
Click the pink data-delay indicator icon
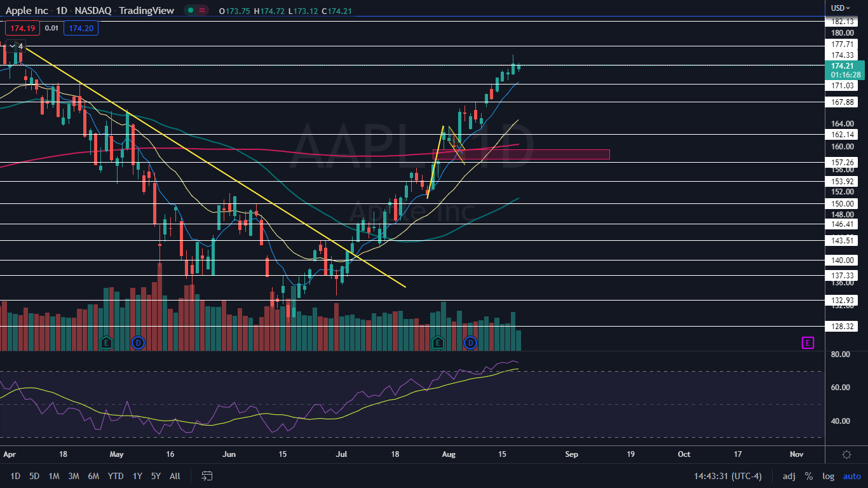pos(202,10)
